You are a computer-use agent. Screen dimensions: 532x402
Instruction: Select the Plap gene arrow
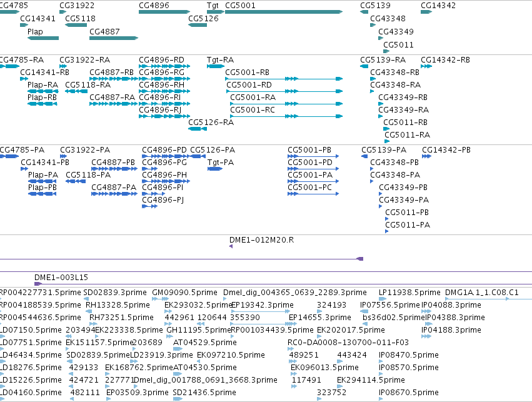click(43, 38)
